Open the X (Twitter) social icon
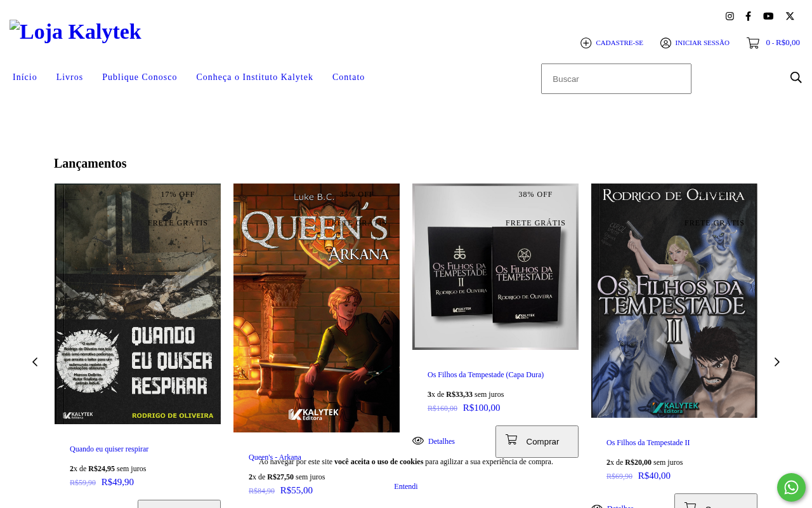The height and width of the screenshot is (508, 812). [x=790, y=16]
